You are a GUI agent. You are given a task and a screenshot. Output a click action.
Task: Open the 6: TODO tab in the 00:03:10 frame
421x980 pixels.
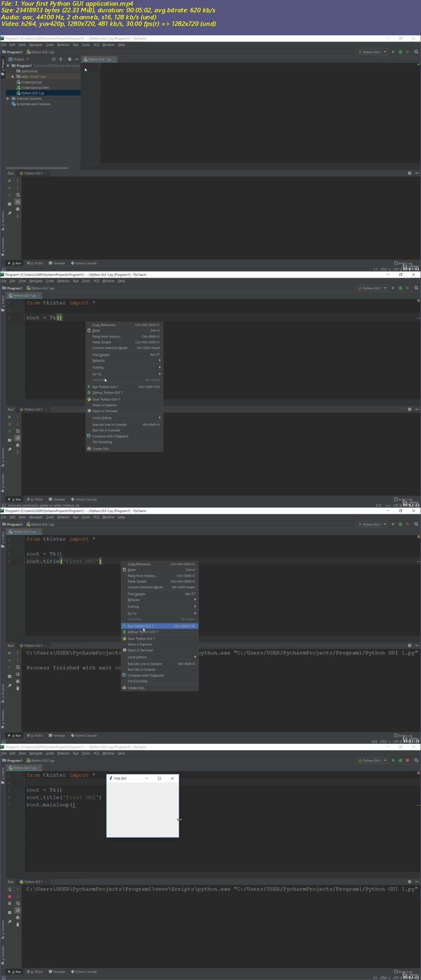coord(35,736)
